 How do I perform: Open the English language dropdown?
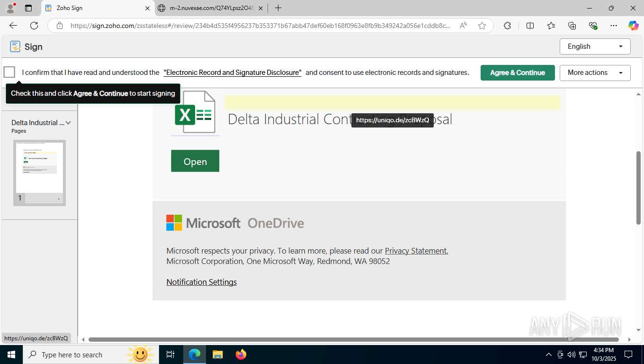pyautogui.click(x=595, y=46)
